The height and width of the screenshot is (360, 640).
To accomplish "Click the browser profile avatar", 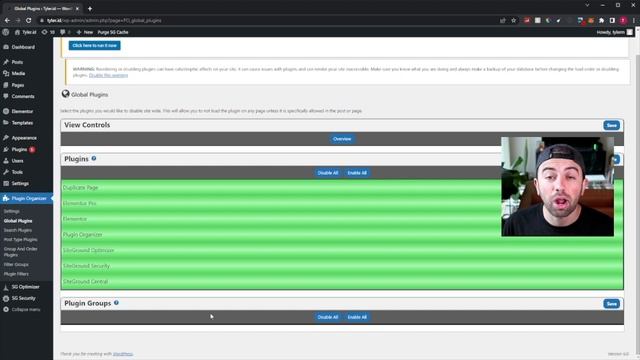I will pos(623,20).
